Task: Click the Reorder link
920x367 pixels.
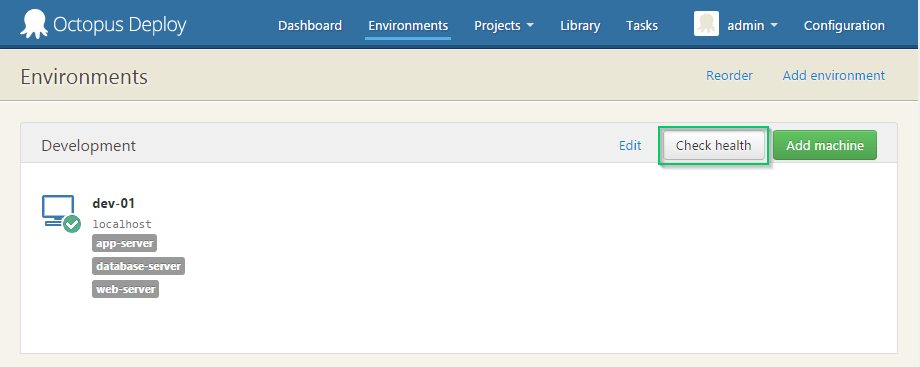Action: [x=729, y=76]
